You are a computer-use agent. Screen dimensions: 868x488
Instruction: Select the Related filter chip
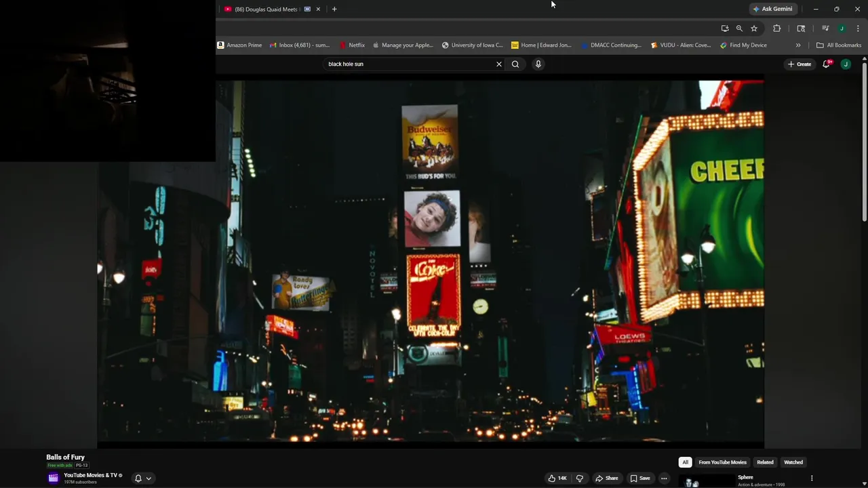click(765, 462)
